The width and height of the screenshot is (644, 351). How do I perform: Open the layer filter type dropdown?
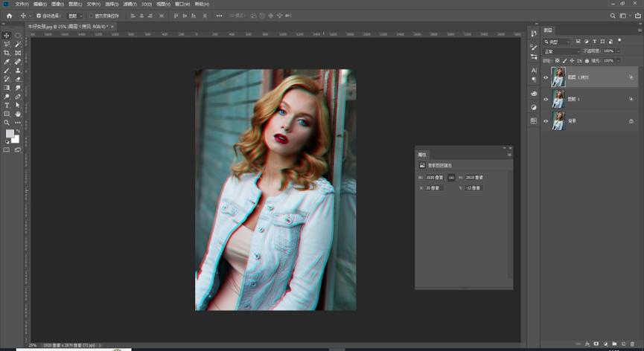click(558, 42)
